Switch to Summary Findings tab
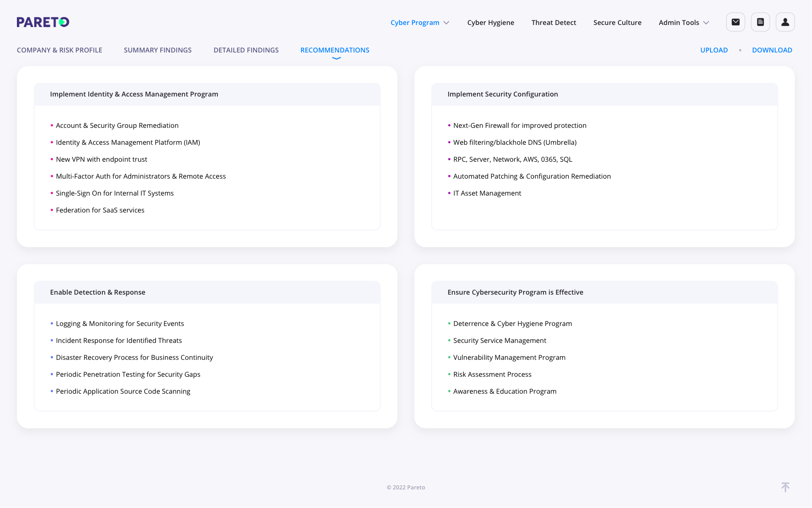Screen dimensions: 812x508 [158, 50]
